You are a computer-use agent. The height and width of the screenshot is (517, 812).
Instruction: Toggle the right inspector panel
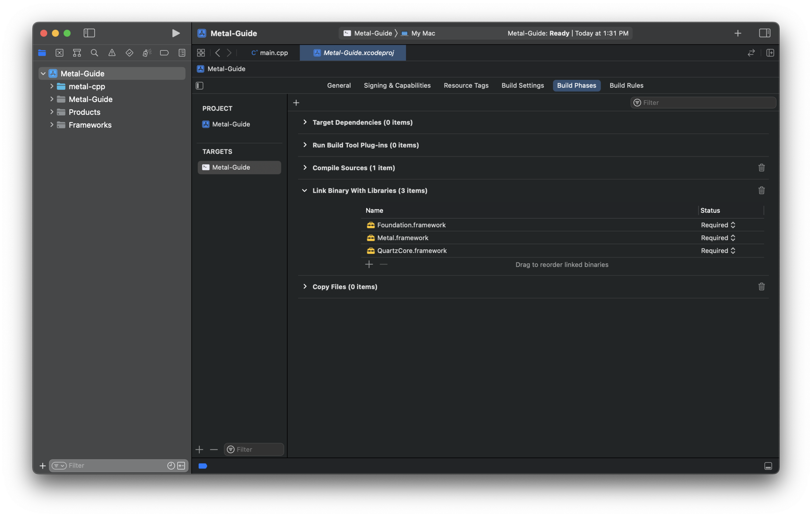764,33
